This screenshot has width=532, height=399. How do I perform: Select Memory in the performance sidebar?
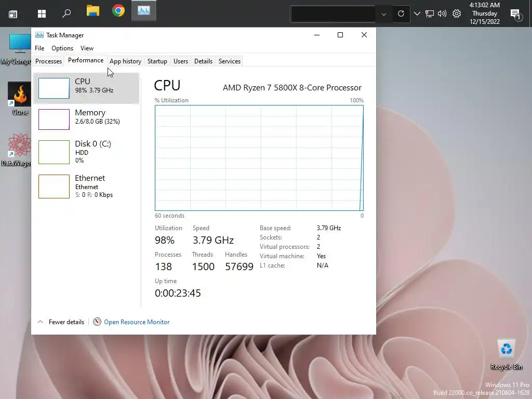point(86,119)
